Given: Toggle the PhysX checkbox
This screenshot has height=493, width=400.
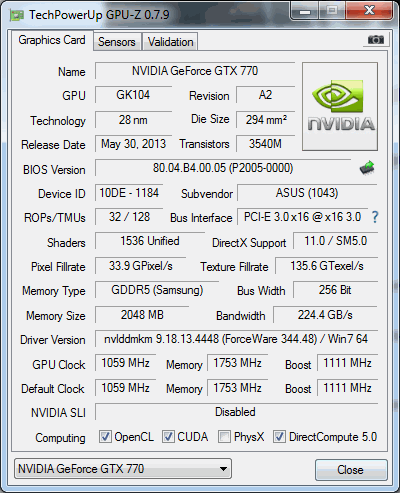Looking at the screenshot, I should point(224,436).
